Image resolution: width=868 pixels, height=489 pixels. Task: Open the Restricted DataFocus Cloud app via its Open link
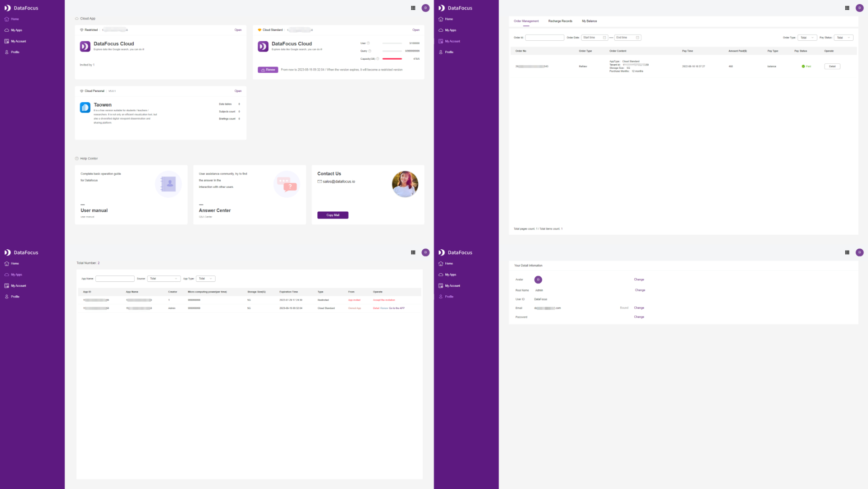pos(238,30)
